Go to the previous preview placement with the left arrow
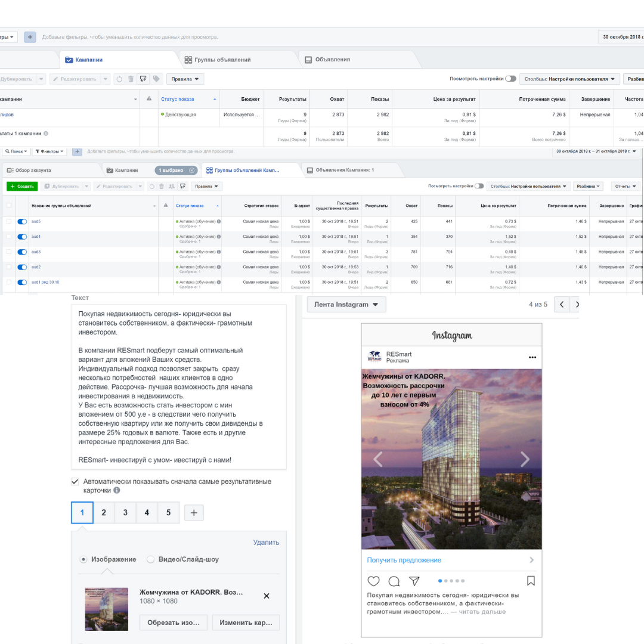Image resolution: width=644 pixels, height=644 pixels. [562, 304]
